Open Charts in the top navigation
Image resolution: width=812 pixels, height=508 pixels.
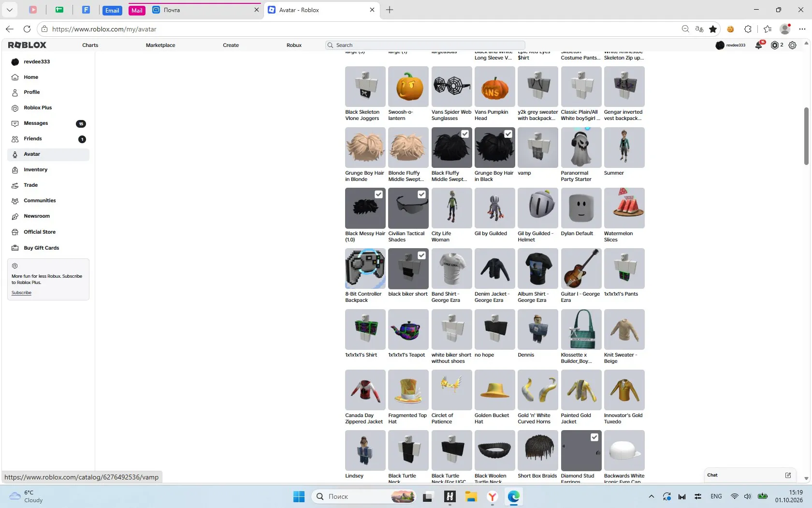click(x=90, y=45)
